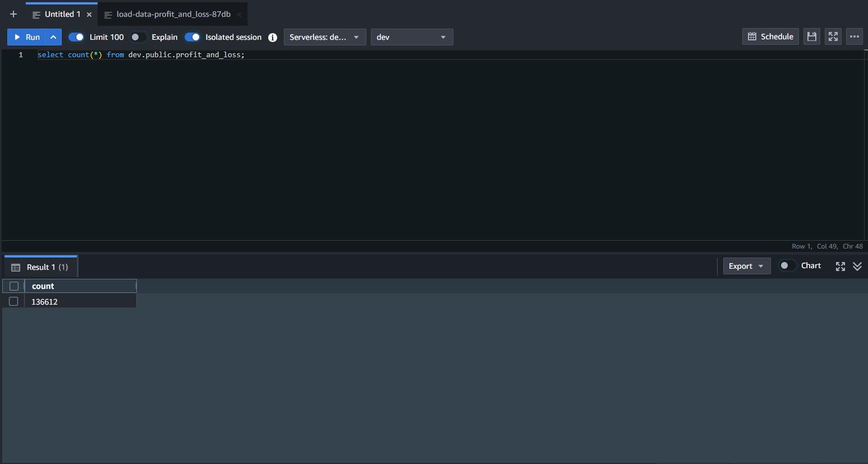Toggle the Limit 100 switch

[76, 37]
